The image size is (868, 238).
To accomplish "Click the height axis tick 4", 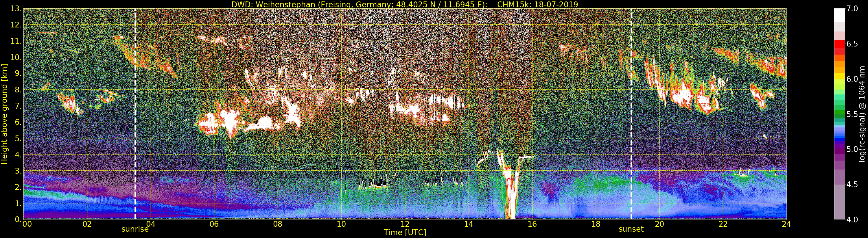I will coord(18,155).
